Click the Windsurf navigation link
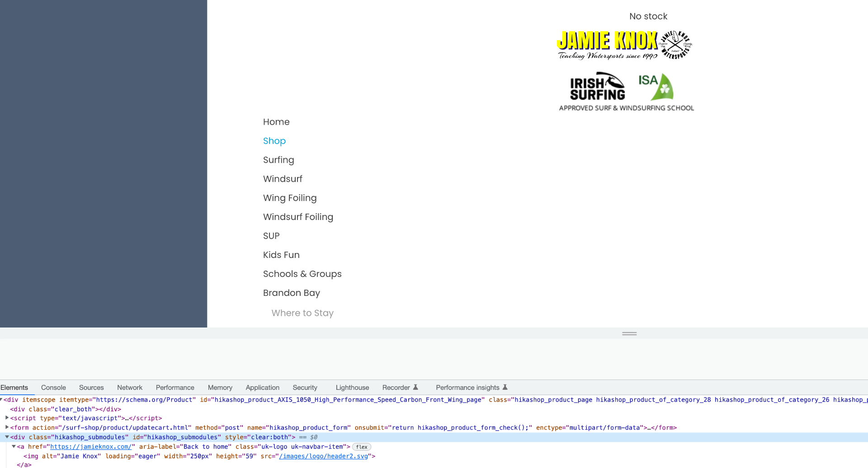The width and height of the screenshot is (868, 468). 283,179
